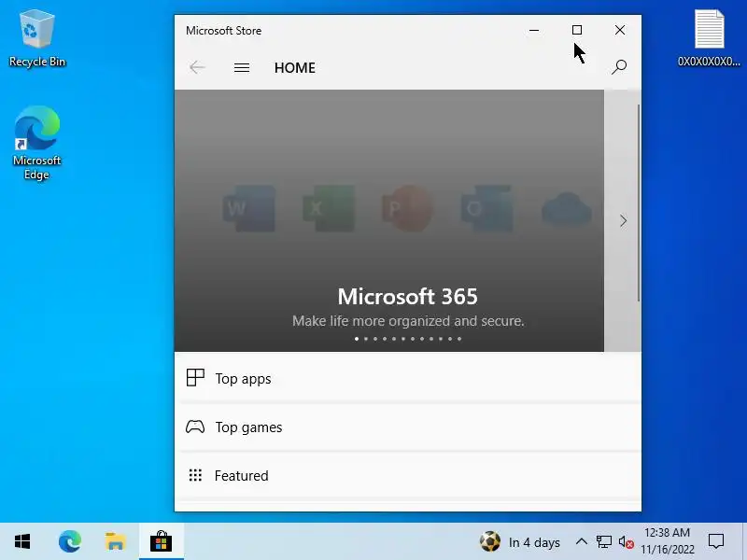Click the In 4 days taskbar text
Viewport: 747px width, 560px height.
point(534,542)
